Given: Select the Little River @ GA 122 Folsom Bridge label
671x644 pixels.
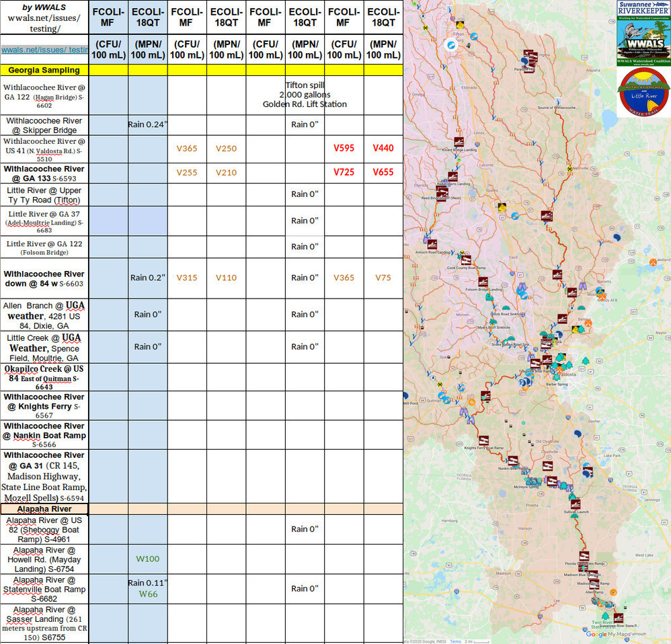Looking at the screenshot, I should click(x=44, y=247).
